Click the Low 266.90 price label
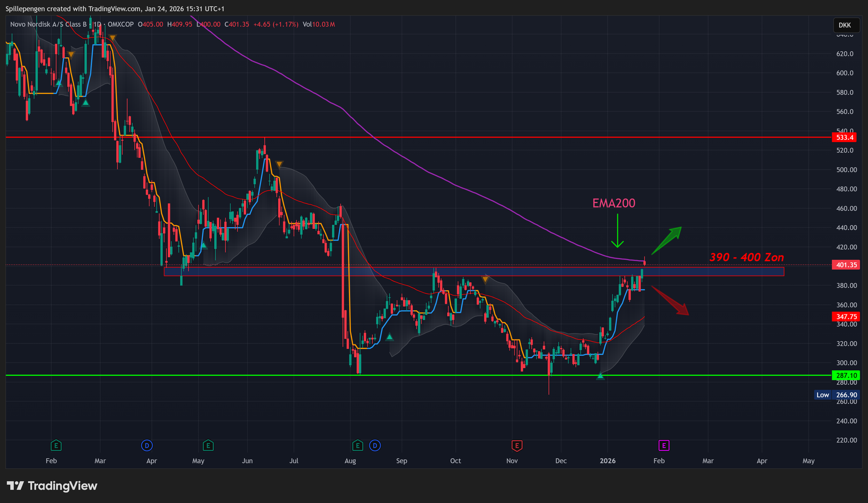 (837, 395)
